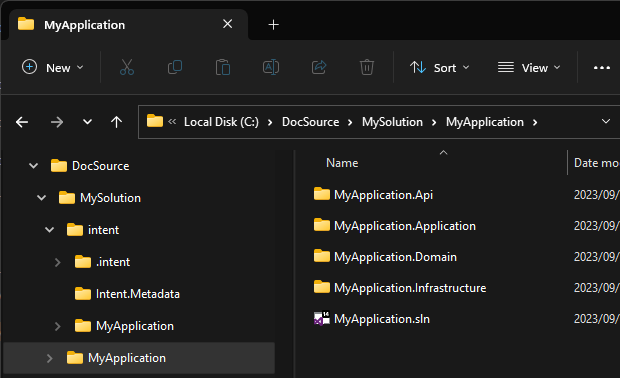
Task: Click the DocSource folder icon in tree
Action: 59,165
